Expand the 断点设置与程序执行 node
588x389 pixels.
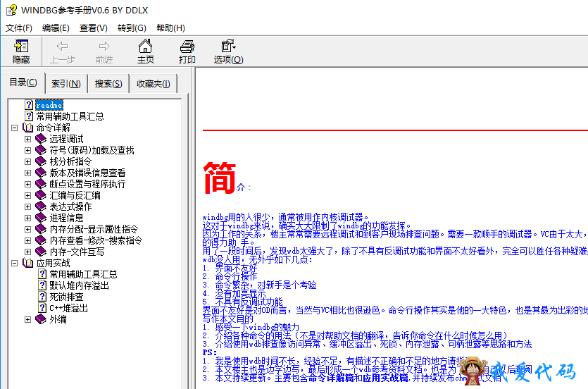[27, 184]
